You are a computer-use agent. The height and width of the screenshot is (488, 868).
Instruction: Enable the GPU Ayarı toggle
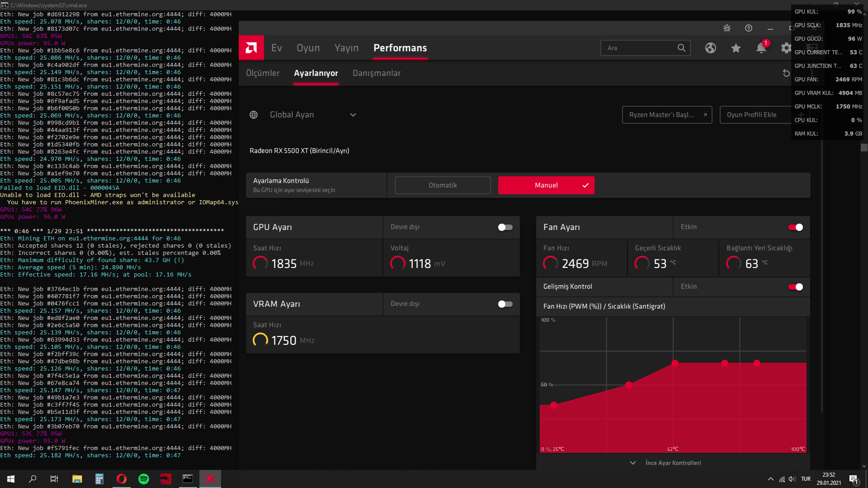click(505, 227)
